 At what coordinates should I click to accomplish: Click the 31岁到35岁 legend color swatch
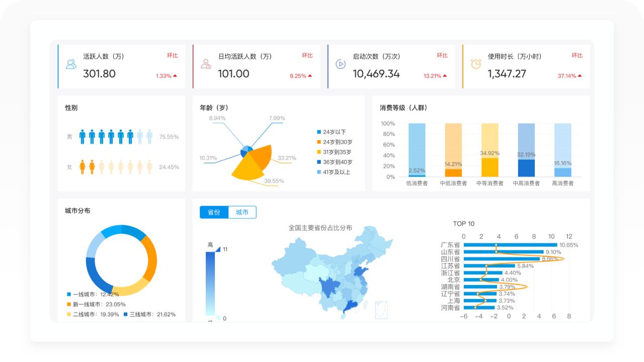click(318, 152)
